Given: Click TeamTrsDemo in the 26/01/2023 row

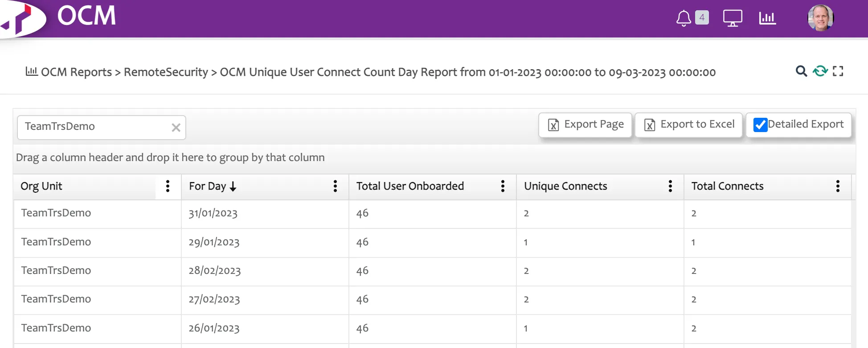Looking at the screenshot, I should point(56,328).
